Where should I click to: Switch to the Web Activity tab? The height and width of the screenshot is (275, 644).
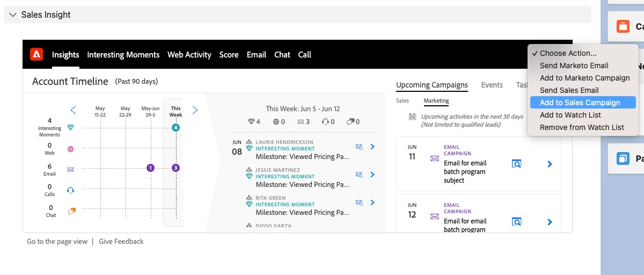pos(189,54)
